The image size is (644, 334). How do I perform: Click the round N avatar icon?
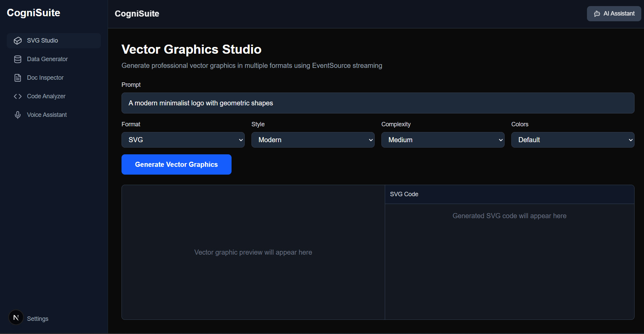click(x=16, y=317)
